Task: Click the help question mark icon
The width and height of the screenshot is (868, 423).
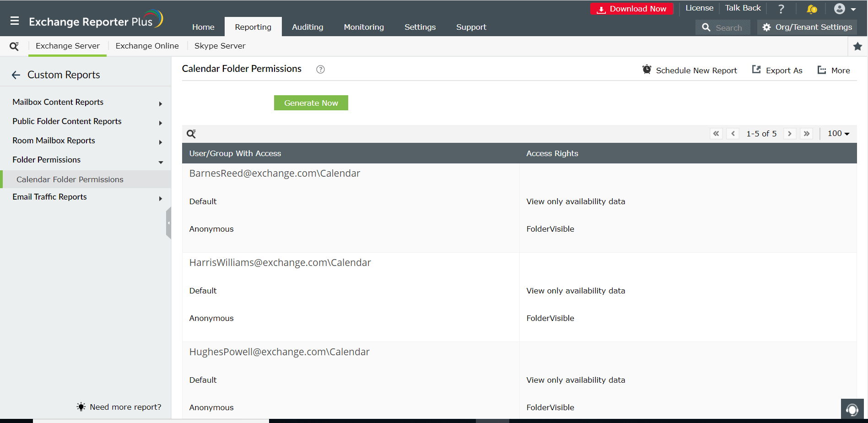Action: tap(781, 8)
